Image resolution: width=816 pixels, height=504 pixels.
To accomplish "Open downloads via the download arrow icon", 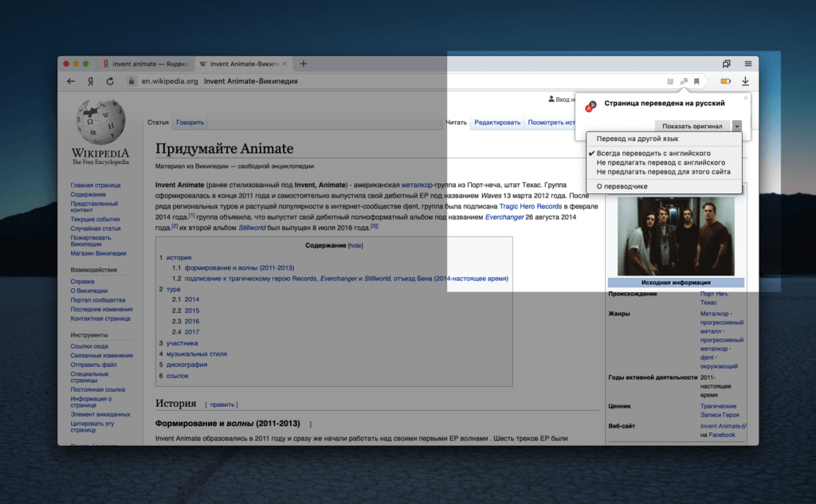I will 745,80.
